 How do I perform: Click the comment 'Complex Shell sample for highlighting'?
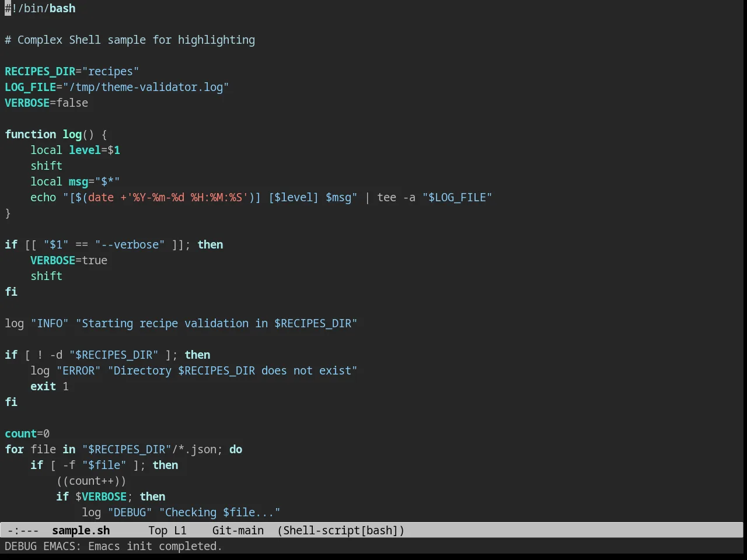(x=136, y=40)
